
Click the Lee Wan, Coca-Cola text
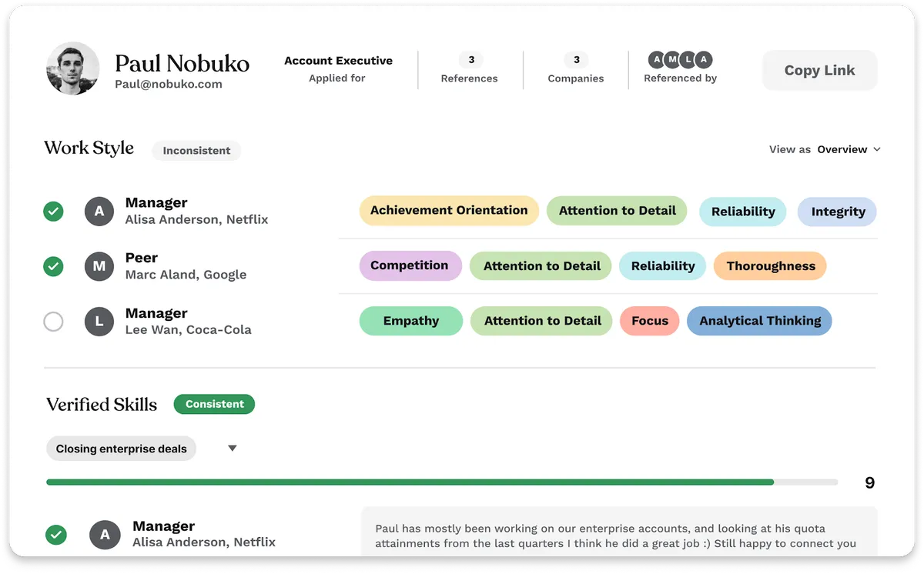(189, 330)
